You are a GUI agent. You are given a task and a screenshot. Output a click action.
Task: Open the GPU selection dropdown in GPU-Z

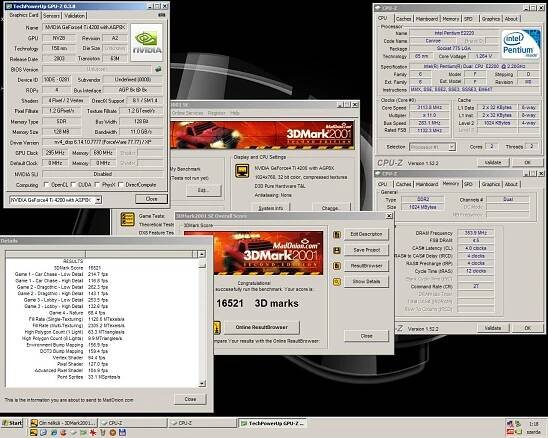[x=99, y=200]
